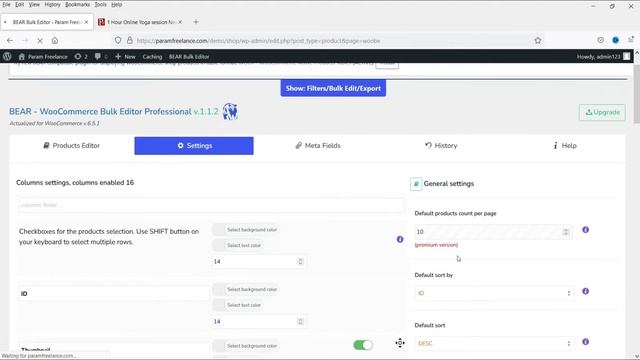Click the column finder search field

click(x=211, y=205)
